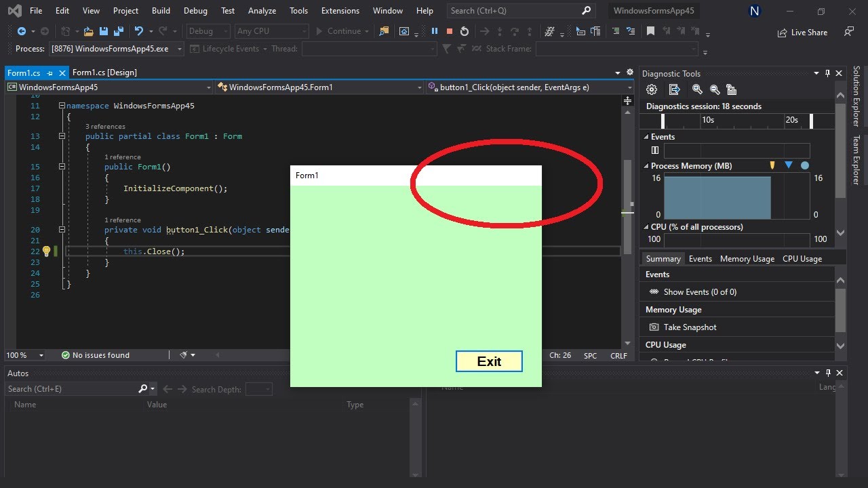This screenshot has height=488, width=868.
Task: Click the bookmark icon in toolbar
Action: [650, 31]
